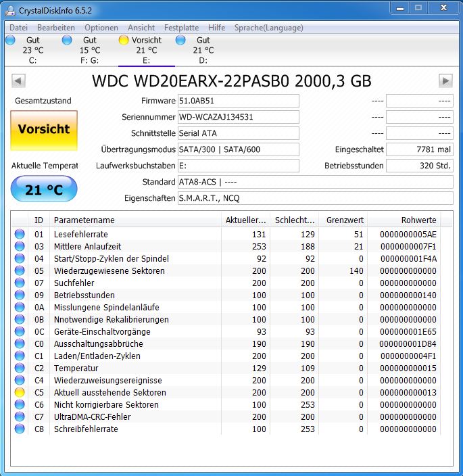Select blue status orb for drives F: G:
The height and width of the screenshot is (476, 463).
coord(67,40)
